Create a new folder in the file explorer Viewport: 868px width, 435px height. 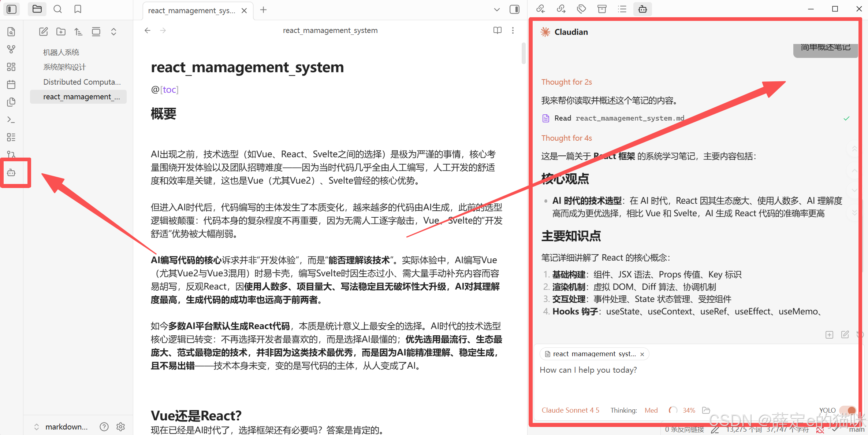(x=61, y=32)
